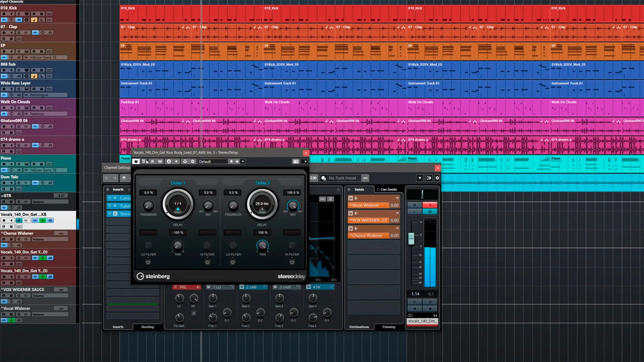Click the A/B comparison icon in StereoDelay toolbar

[x=169, y=162]
